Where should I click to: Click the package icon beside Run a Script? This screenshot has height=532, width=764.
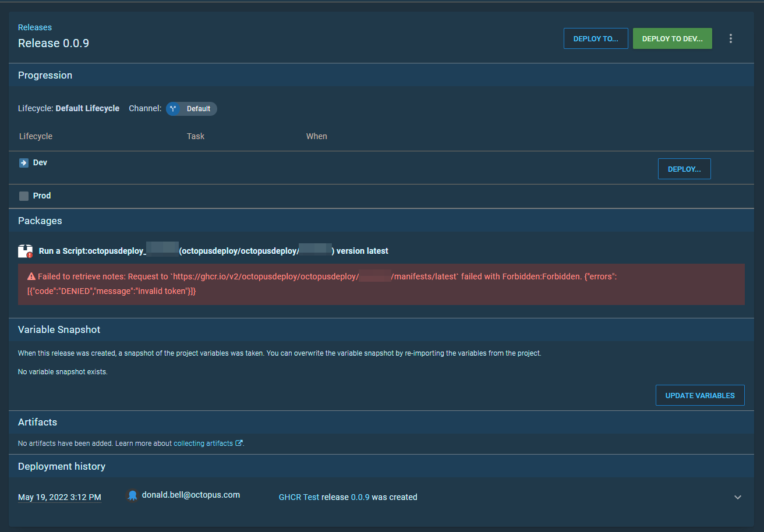pyautogui.click(x=23, y=249)
